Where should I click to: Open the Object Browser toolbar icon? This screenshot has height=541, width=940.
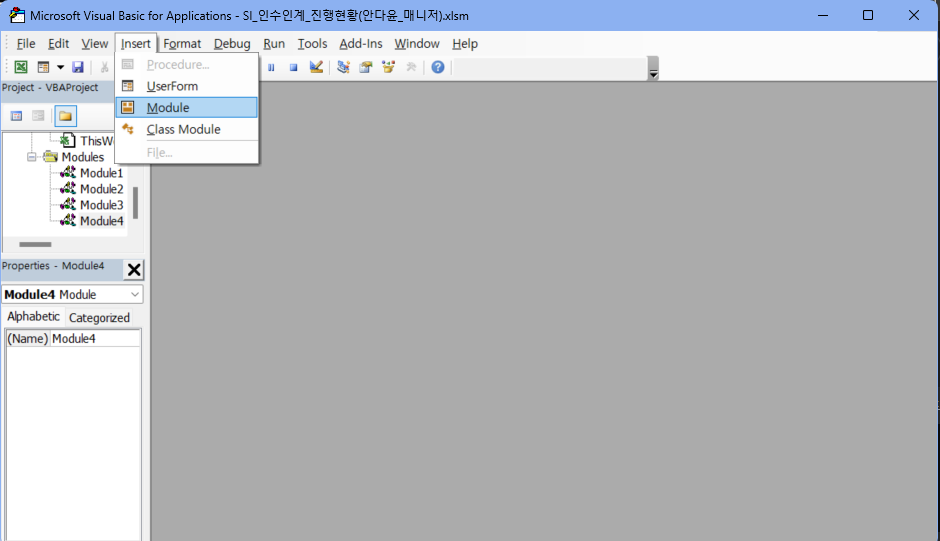[388, 67]
